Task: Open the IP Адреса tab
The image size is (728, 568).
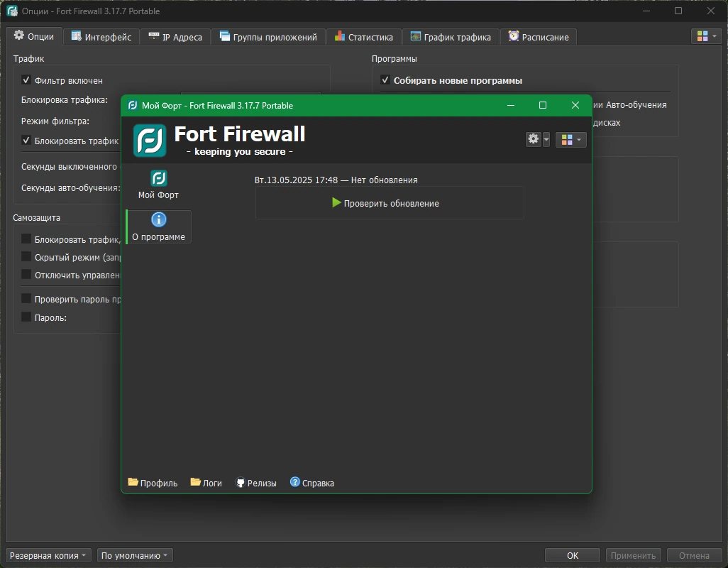Action: pyautogui.click(x=175, y=37)
